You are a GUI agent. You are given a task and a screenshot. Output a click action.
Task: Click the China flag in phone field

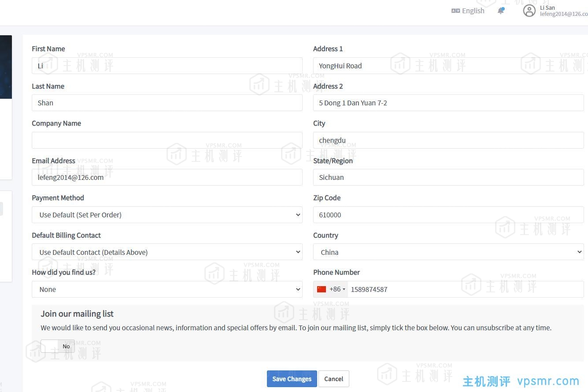point(322,289)
